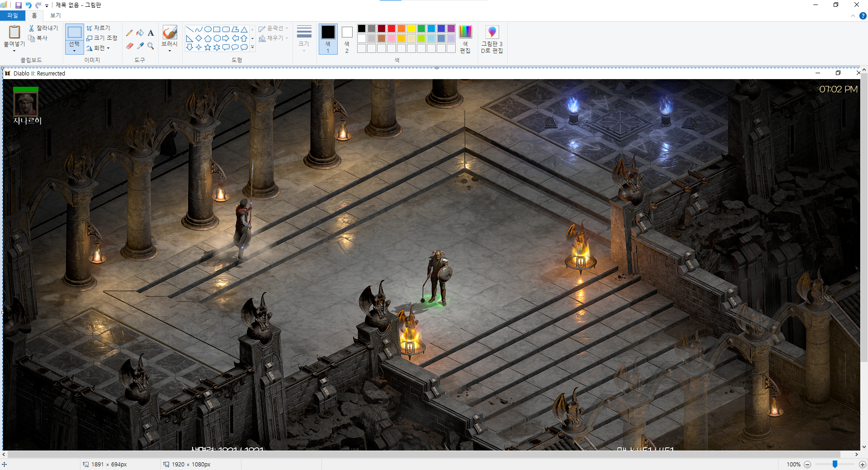
Task: Click the Redo arrow in the title bar
Action: [x=38, y=5]
